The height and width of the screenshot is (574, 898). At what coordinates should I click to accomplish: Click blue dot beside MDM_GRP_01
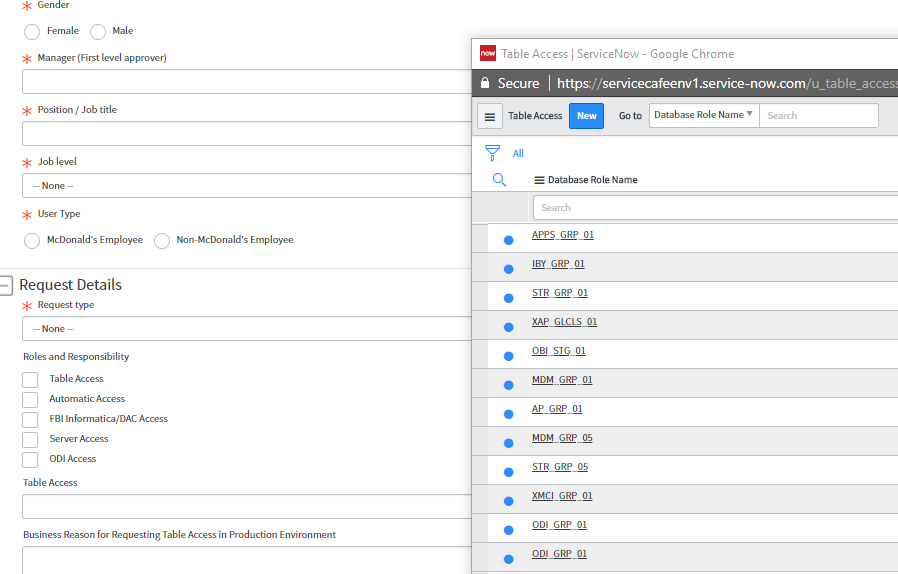coord(509,385)
